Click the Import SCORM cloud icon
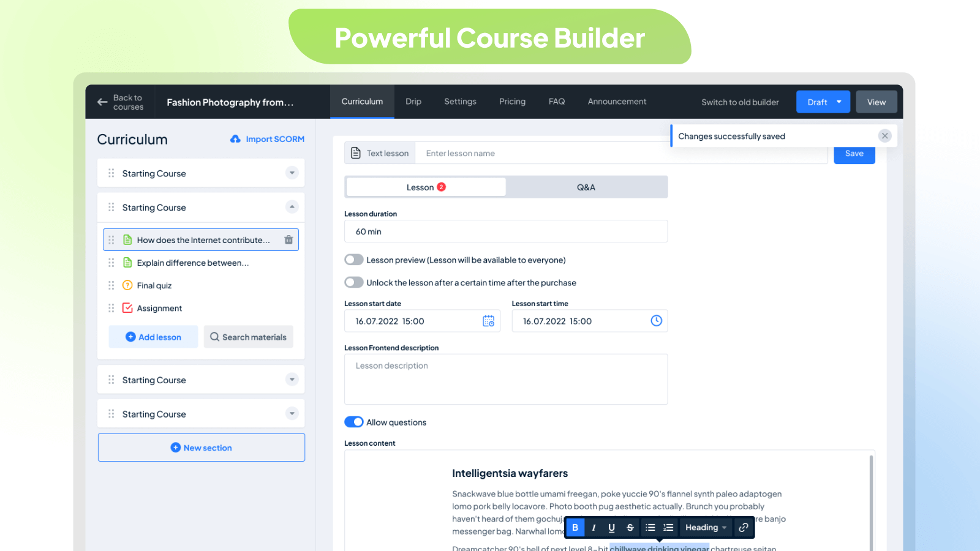The height and width of the screenshot is (551, 980). pyautogui.click(x=235, y=139)
